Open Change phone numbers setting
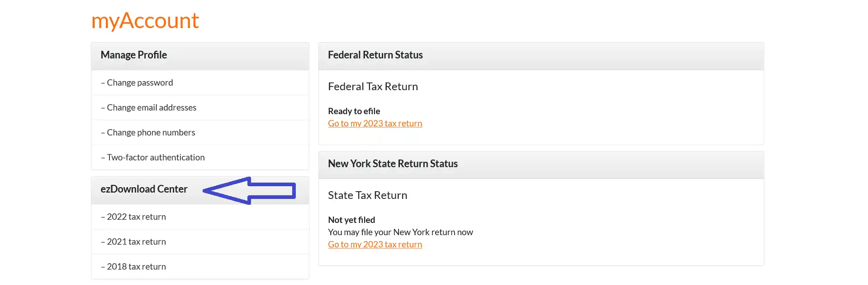 [151, 133]
